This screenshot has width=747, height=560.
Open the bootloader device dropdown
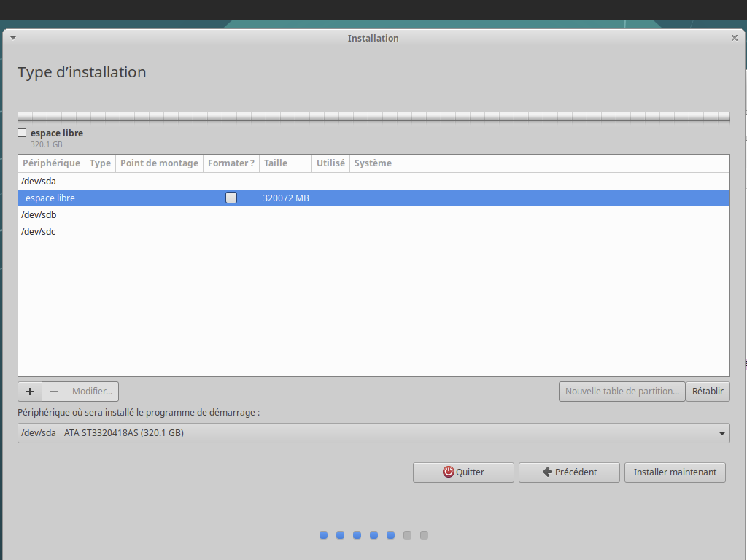click(373, 433)
